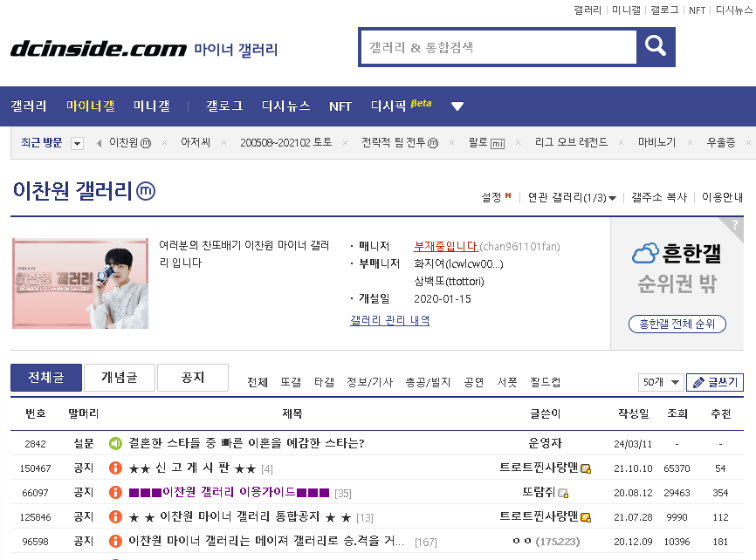Select the 전체글 tab
Viewport: 756px width, 560px height.
point(46,378)
